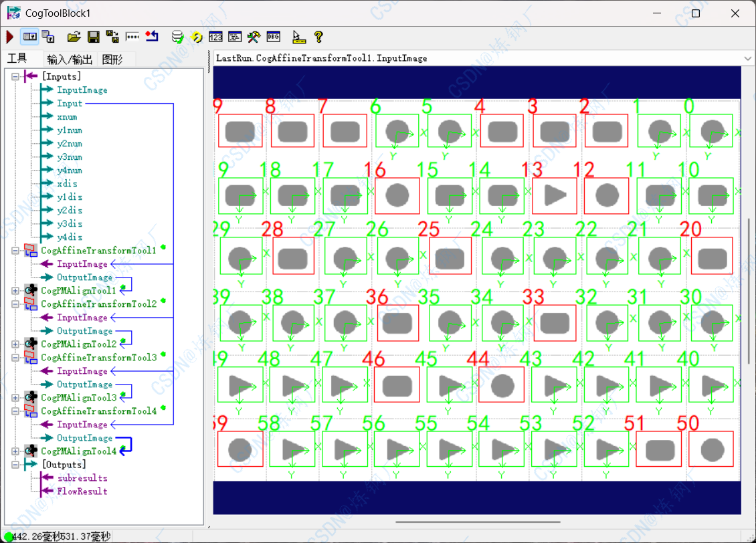Click the pointer-with-ruler tooltip icon

click(299, 37)
